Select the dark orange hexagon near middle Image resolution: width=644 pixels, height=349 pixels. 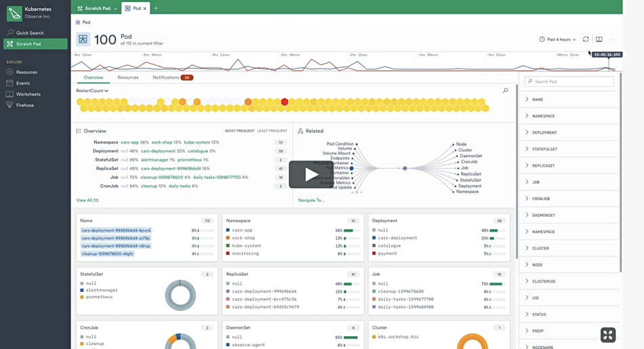tap(248, 102)
